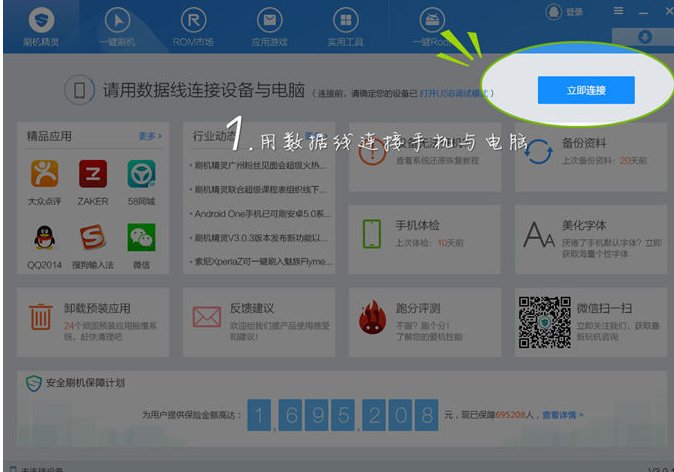Image resolution: width=674 pixels, height=472 pixels.
Task: Click the 安全刷机保障计划 shield icon
Action: pyautogui.click(x=34, y=383)
